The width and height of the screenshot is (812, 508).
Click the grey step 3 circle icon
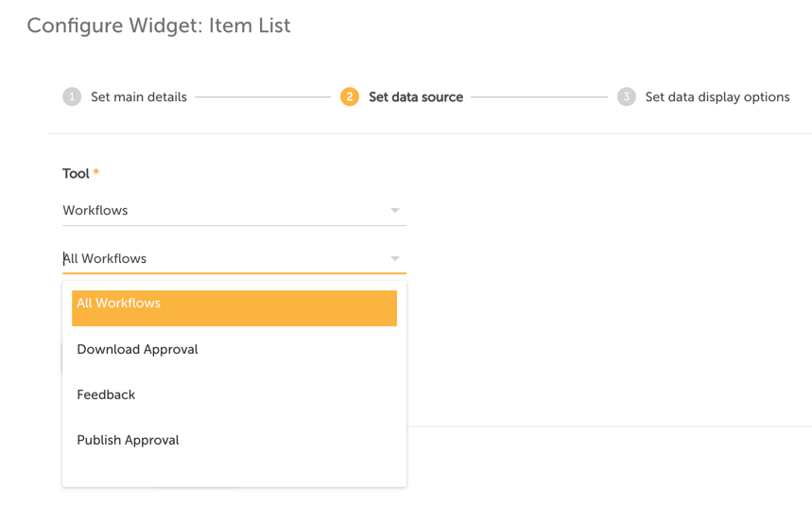pyautogui.click(x=626, y=96)
